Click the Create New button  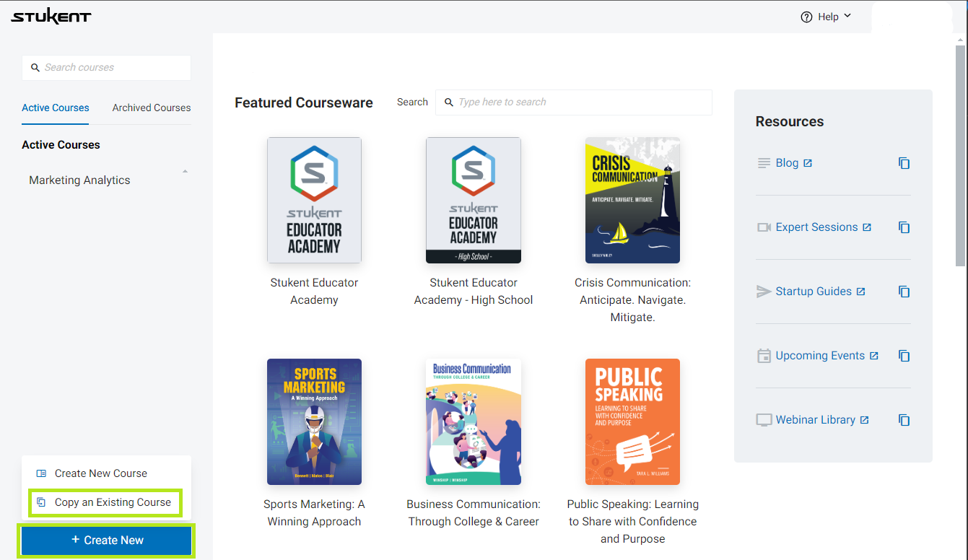point(107,541)
